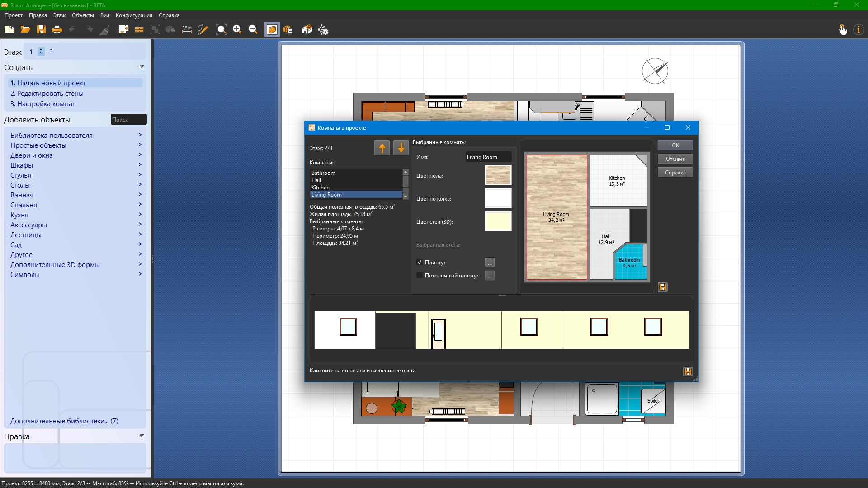Viewport: 868px width, 488px height.
Task: Click the brick wall editing icon
Action: pos(139,30)
